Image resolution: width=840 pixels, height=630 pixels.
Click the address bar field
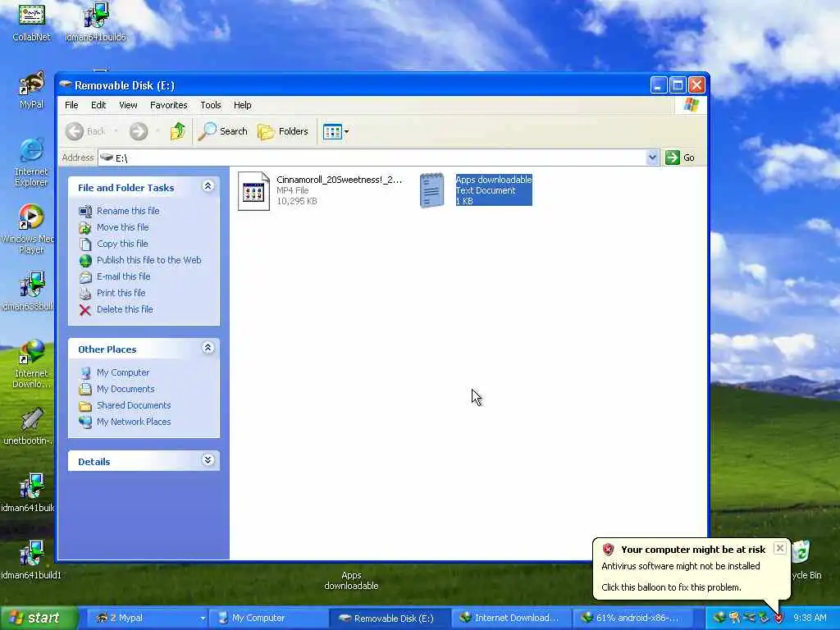(x=372, y=157)
